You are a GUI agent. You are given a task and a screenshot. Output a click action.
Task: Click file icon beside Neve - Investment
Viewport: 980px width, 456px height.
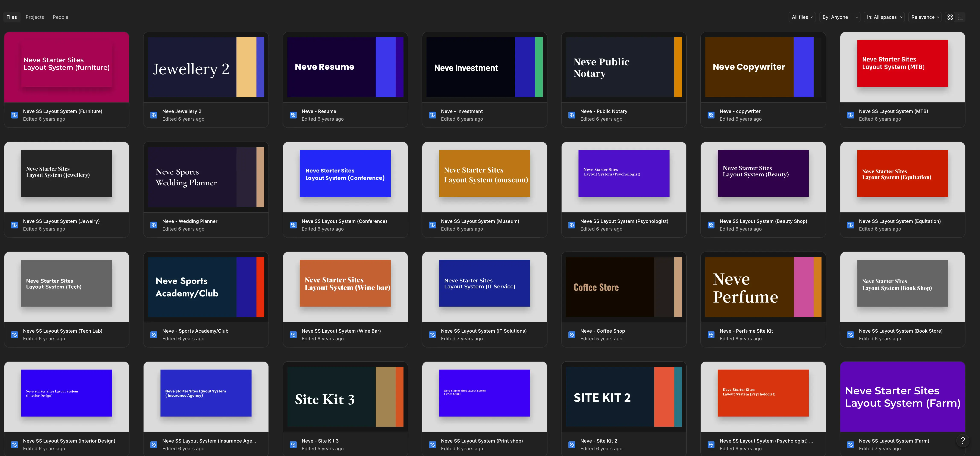click(432, 115)
